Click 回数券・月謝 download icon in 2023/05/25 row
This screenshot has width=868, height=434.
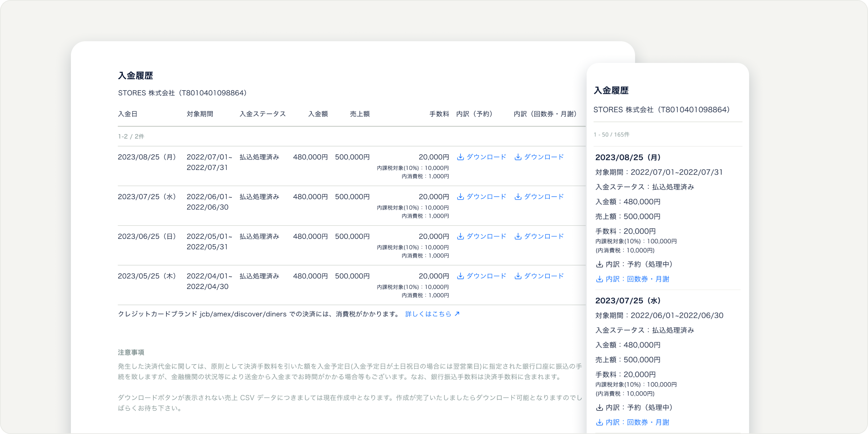518,276
